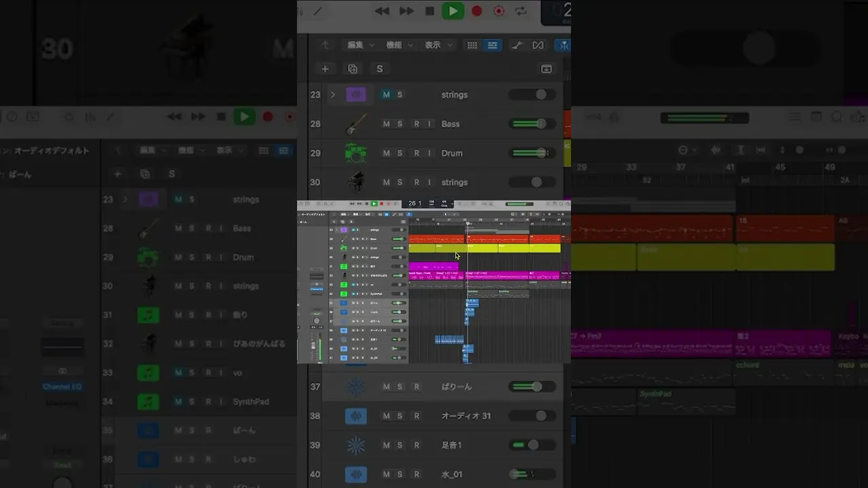Click the Drum track's drum kit icon
Image resolution: width=868 pixels, height=488 pixels.
coord(355,153)
